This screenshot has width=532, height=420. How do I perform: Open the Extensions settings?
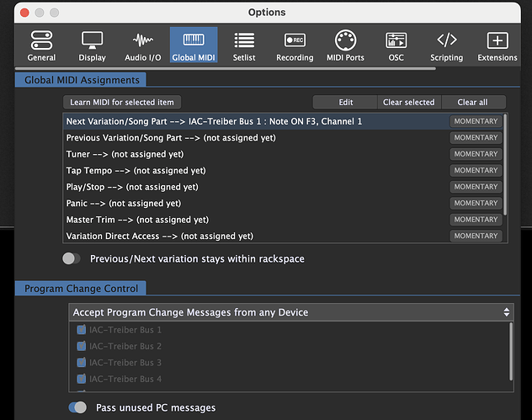(x=497, y=45)
